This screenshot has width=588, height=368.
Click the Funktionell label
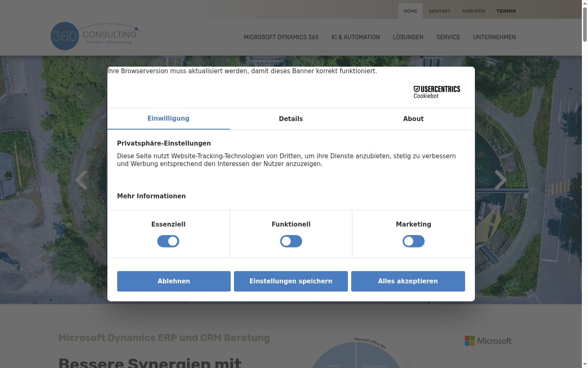coord(291,224)
